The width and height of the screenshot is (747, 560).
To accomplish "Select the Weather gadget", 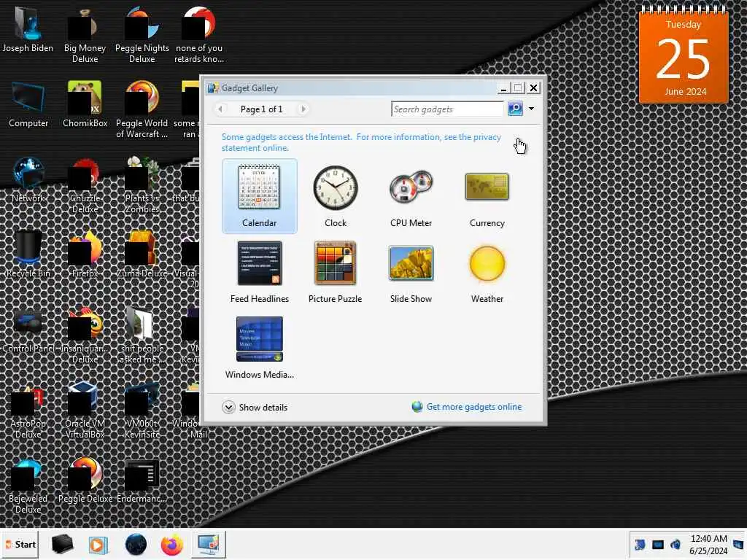I will point(487,272).
